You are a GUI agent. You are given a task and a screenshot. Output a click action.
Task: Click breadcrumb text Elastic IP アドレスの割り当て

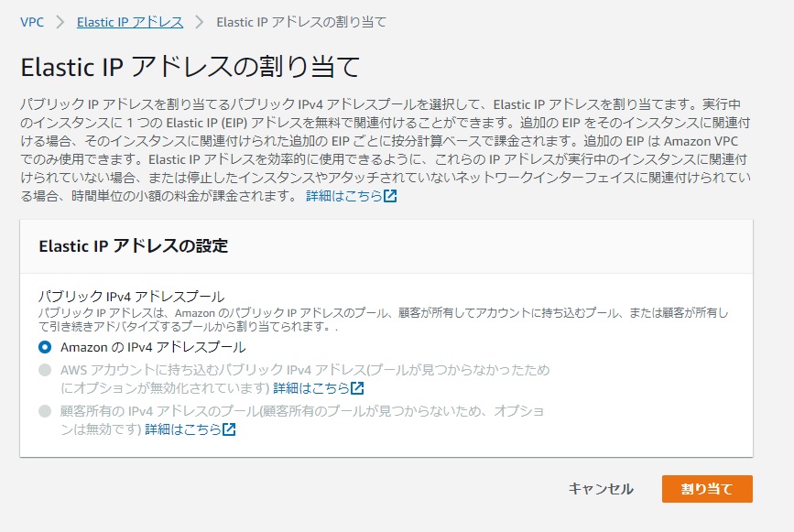[x=301, y=22]
